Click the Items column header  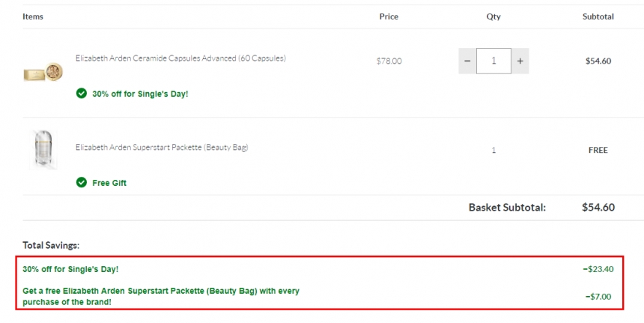pyautogui.click(x=33, y=16)
